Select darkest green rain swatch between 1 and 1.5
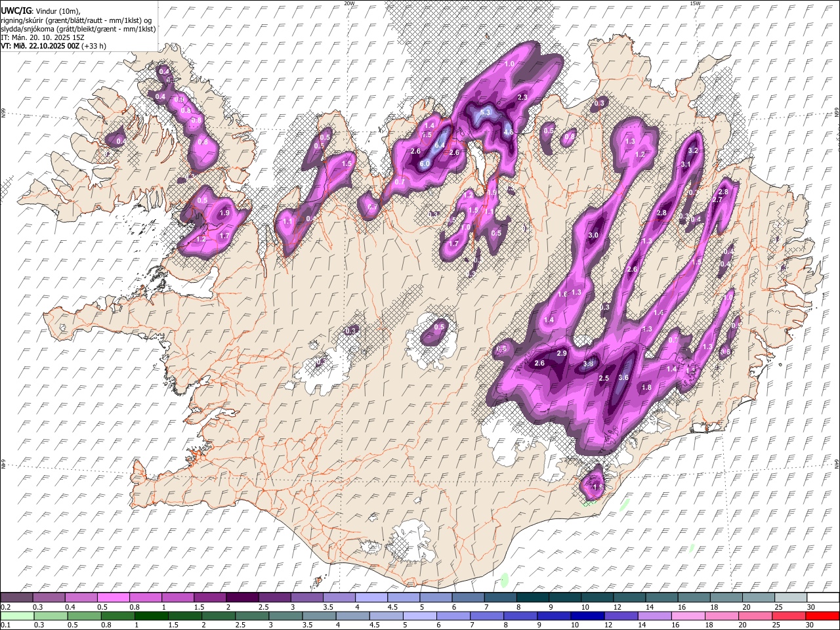Image resolution: width=840 pixels, height=630 pixels. 152,616
